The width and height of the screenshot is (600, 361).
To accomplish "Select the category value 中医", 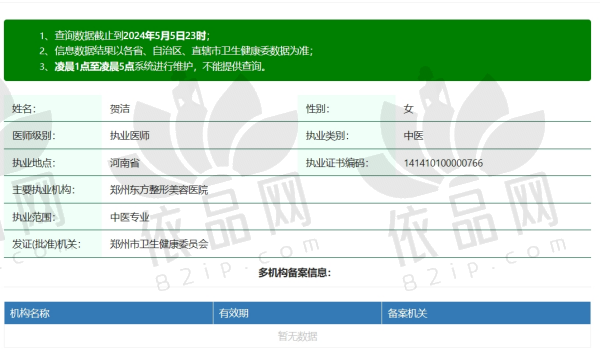I will coord(413,136).
